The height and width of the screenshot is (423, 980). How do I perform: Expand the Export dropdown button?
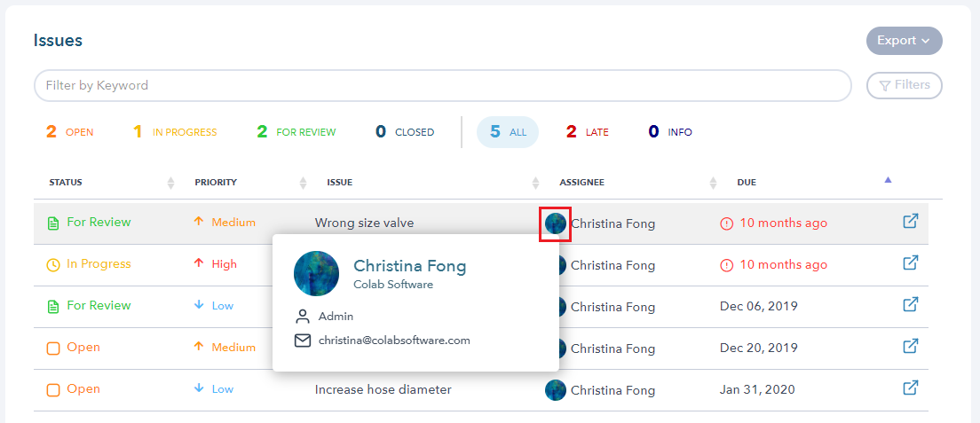(904, 41)
